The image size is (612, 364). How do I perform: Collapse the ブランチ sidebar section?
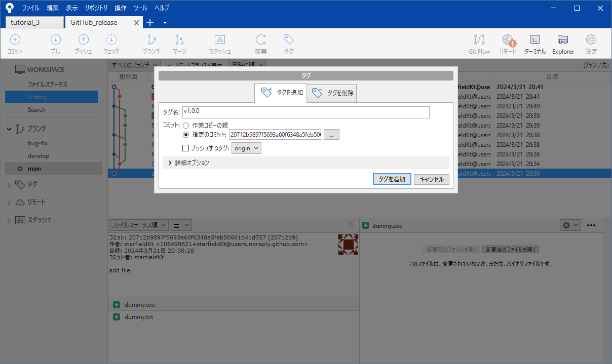pos(9,129)
